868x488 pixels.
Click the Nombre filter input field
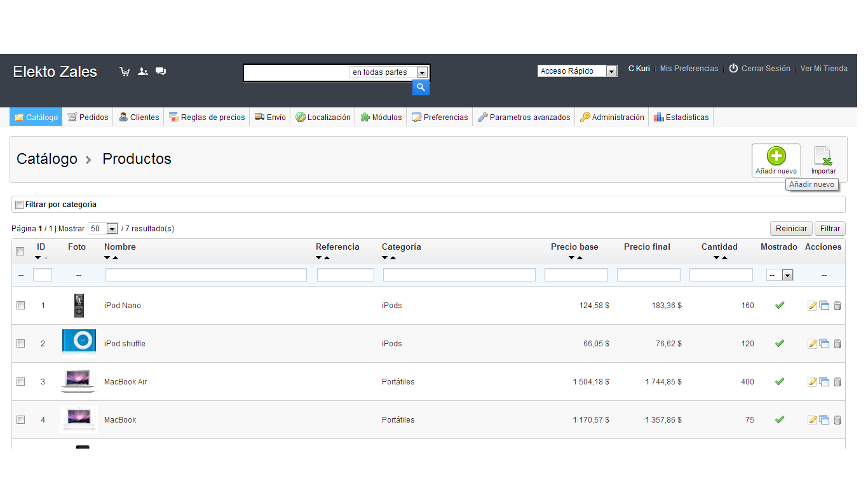coord(206,275)
